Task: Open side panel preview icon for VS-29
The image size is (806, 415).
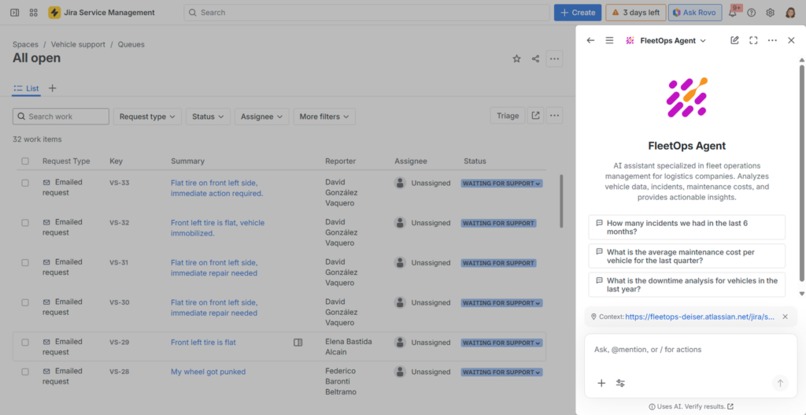Action: (298, 342)
